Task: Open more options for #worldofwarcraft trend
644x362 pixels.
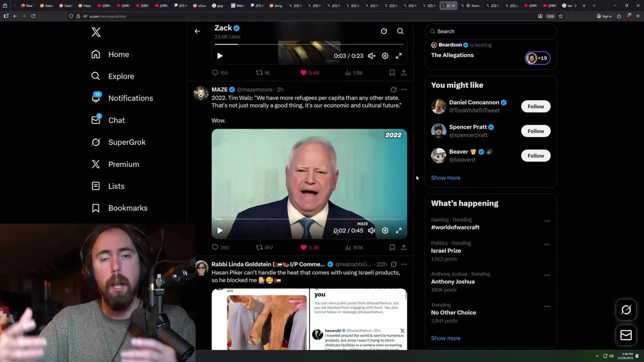Action: pyautogui.click(x=547, y=221)
